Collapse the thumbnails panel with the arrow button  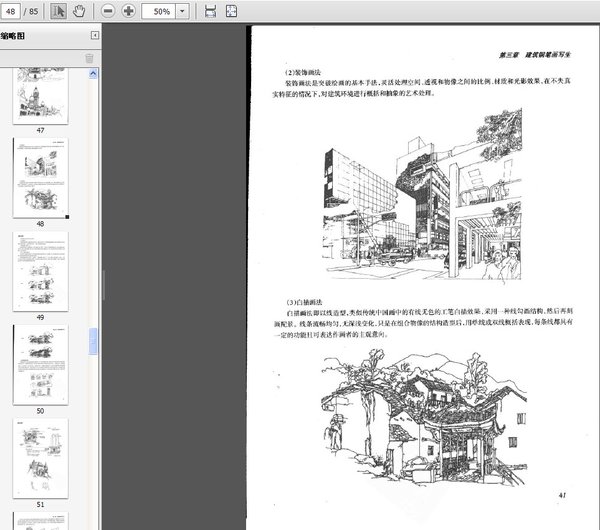[x=95, y=36]
